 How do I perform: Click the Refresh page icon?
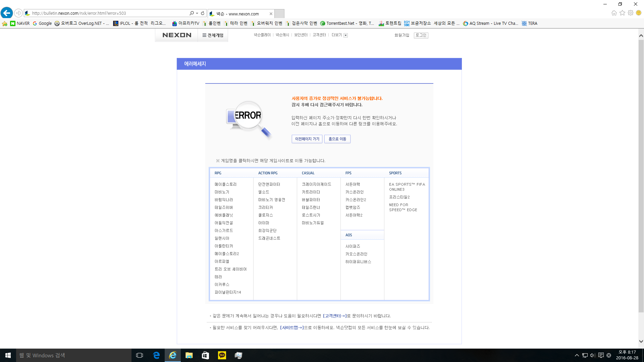[203, 13]
